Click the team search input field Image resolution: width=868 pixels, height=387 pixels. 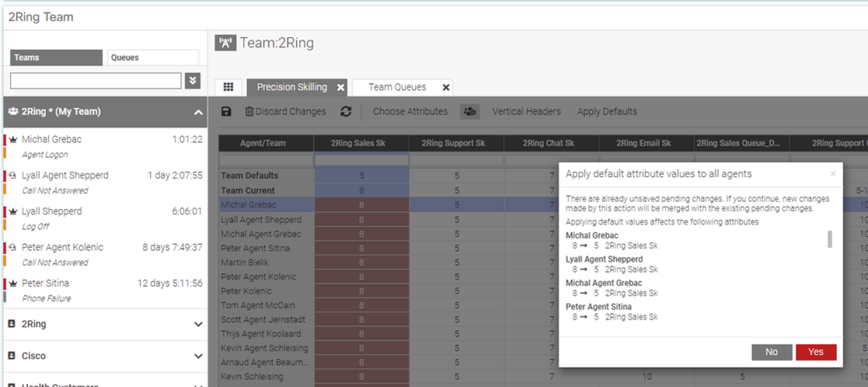click(96, 80)
